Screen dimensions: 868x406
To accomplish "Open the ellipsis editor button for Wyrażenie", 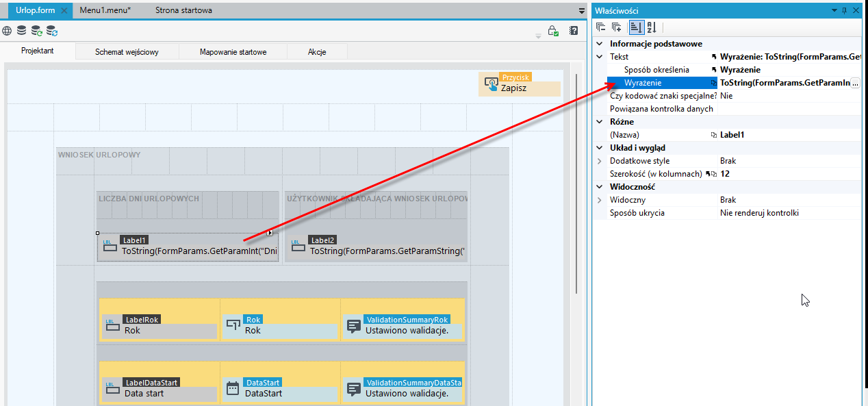I will click(855, 83).
